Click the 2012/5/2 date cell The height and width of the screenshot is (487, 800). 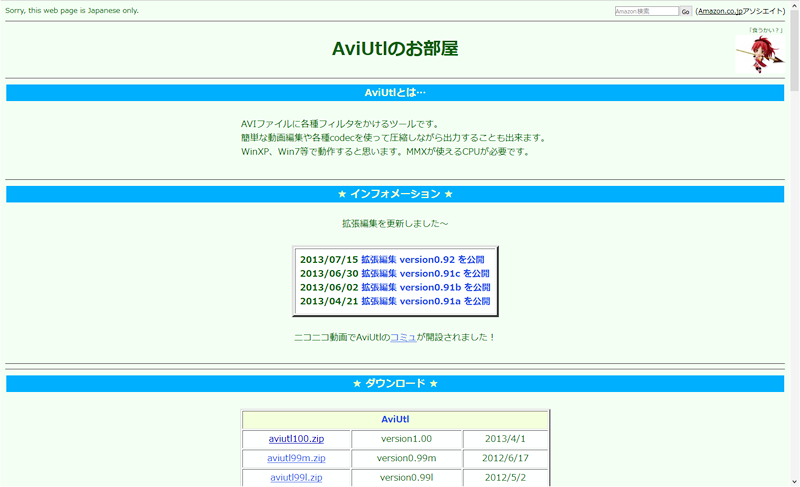[505, 477]
